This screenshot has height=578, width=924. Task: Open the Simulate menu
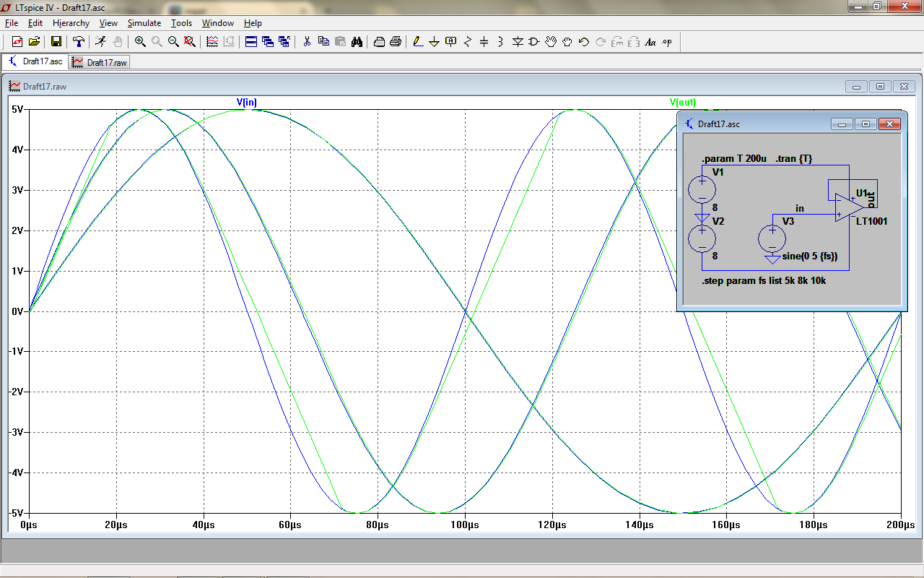144,23
